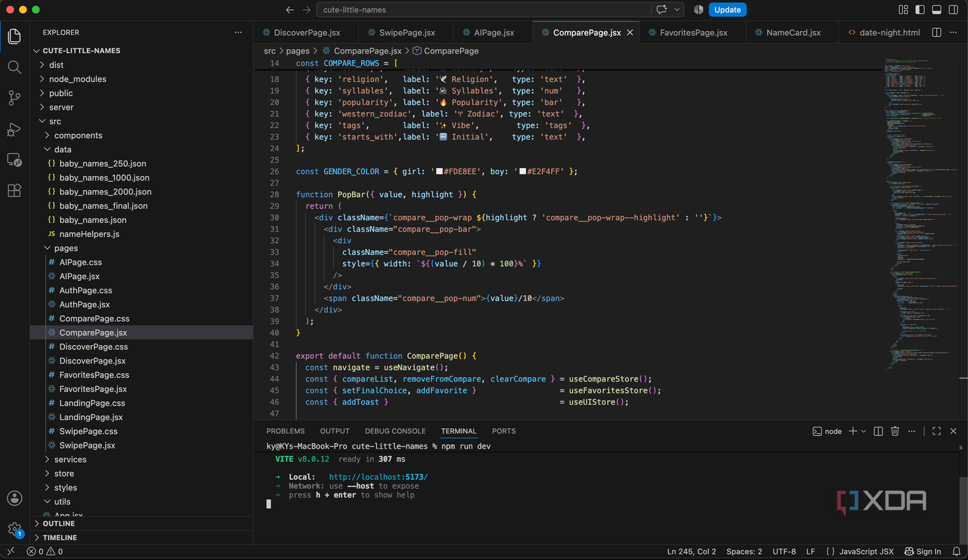968x560 pixels.
Task: Open the Copilot chat icon in title bar
Action: 662,10
